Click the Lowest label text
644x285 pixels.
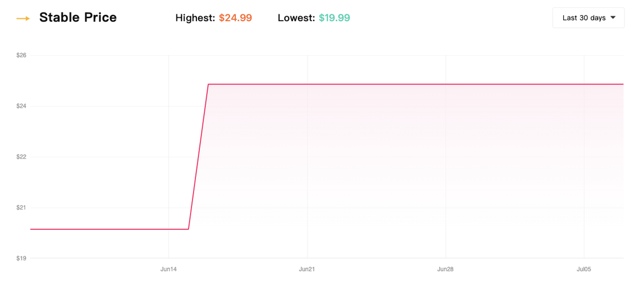(297, 18)
